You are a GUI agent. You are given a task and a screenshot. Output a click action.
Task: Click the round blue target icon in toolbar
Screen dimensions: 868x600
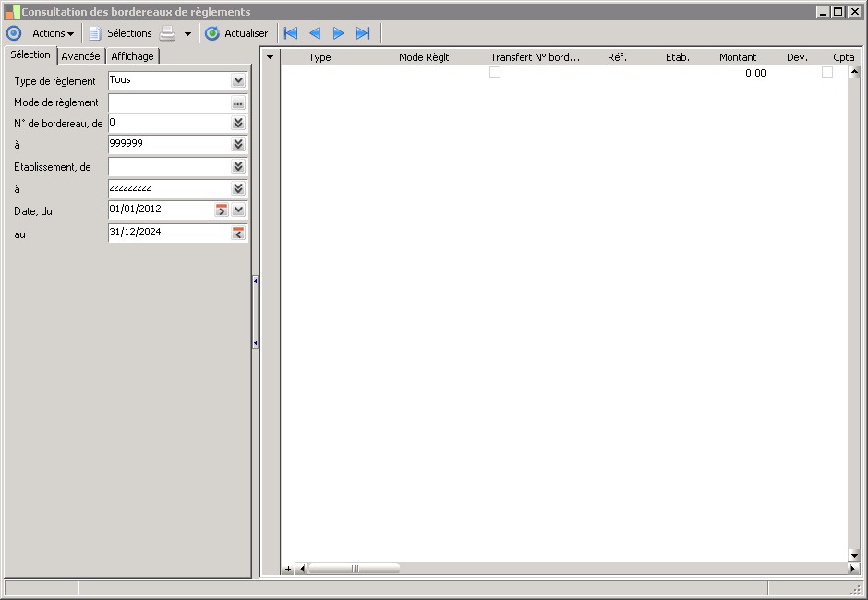(x=14, y=33)
